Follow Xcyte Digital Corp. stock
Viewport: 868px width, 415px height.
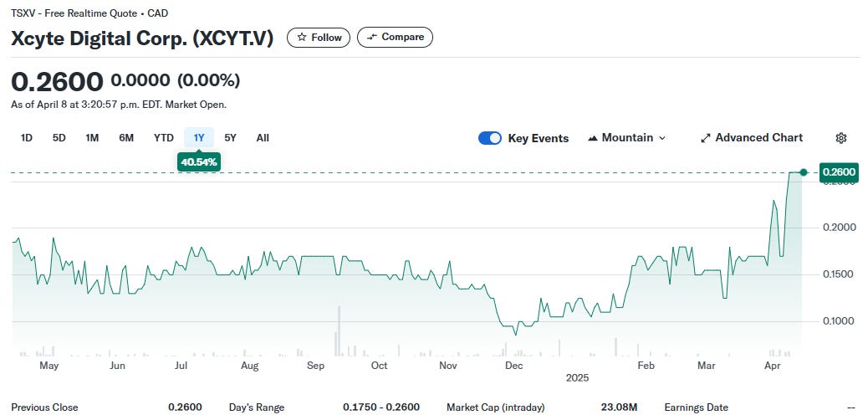(319, 37)
